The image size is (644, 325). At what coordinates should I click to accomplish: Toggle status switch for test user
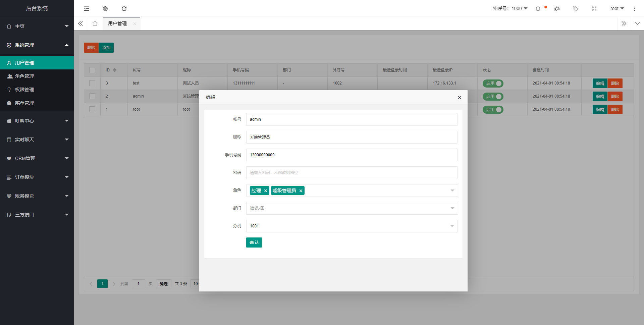[493, 84]
